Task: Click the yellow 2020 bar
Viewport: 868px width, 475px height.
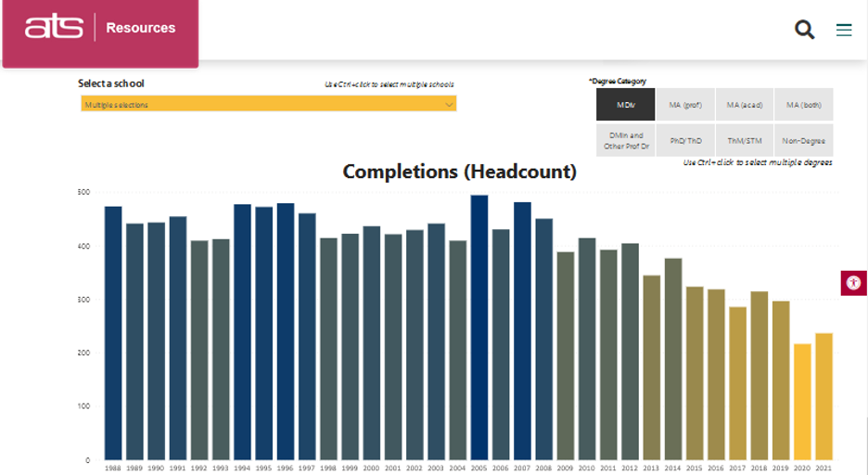Action: pyautogui.click(x=802, y=402)
